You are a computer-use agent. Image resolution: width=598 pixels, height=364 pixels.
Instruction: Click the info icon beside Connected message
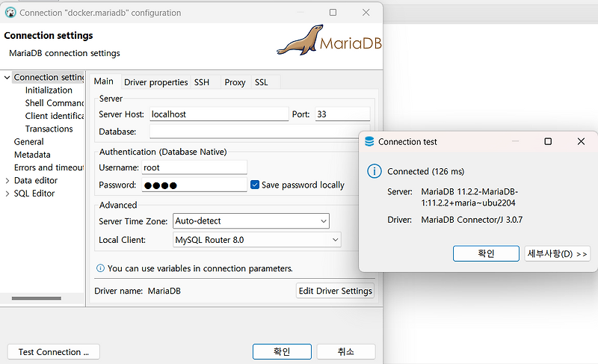(x=374, y=171)
